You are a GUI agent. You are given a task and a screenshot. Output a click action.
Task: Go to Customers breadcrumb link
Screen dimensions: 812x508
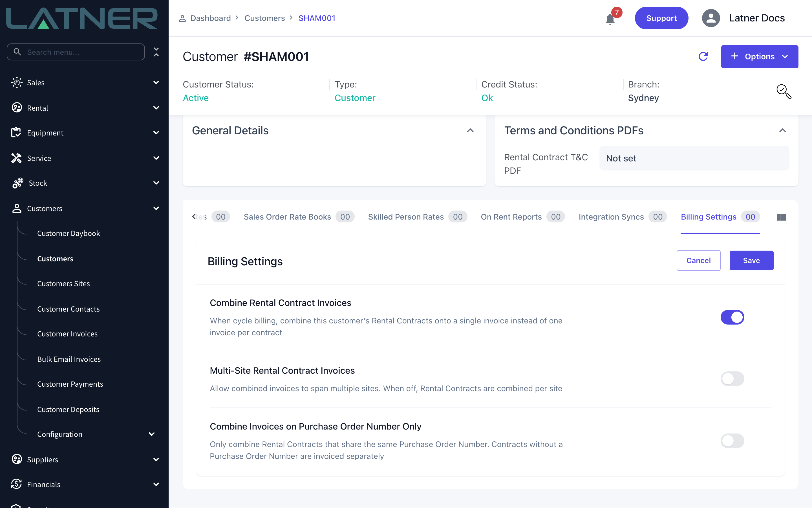pos(264,18)
